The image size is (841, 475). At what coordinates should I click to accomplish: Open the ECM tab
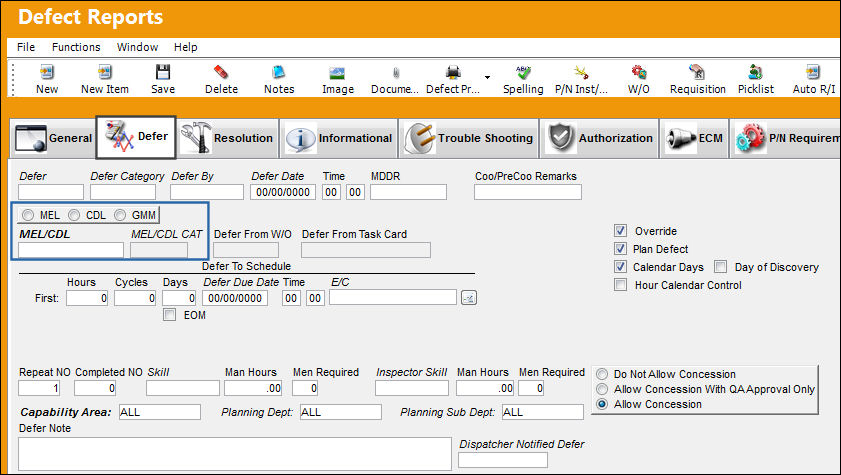click(695, 138)
